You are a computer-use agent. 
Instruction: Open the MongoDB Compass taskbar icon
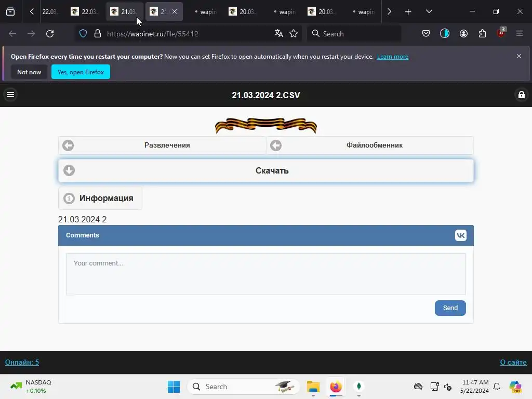click(x=358, y=387)
